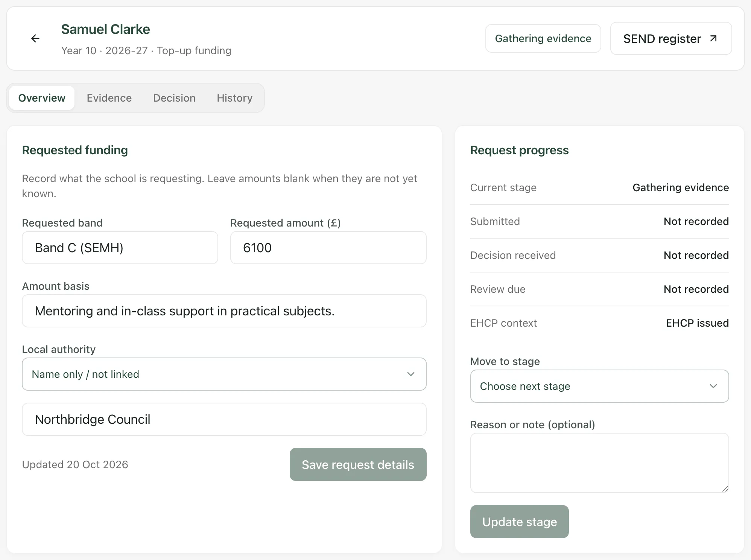Click the Gathering evidence status badge
Viewport: 751px width, 560px height.
pos(543,38)
